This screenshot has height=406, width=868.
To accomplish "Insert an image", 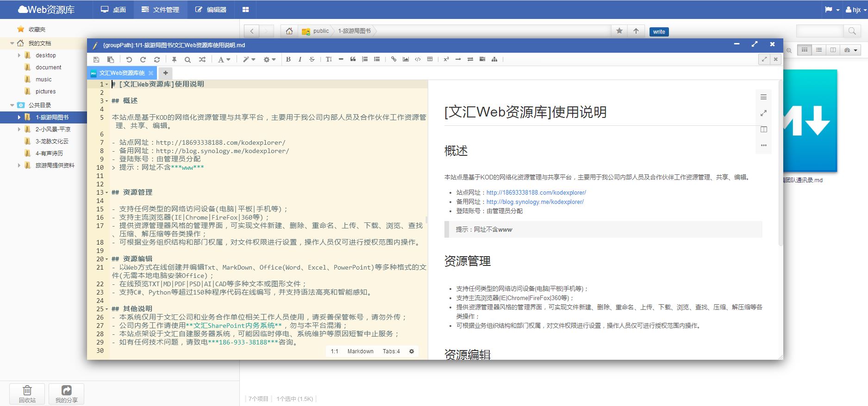I will (x=406, y=59).
